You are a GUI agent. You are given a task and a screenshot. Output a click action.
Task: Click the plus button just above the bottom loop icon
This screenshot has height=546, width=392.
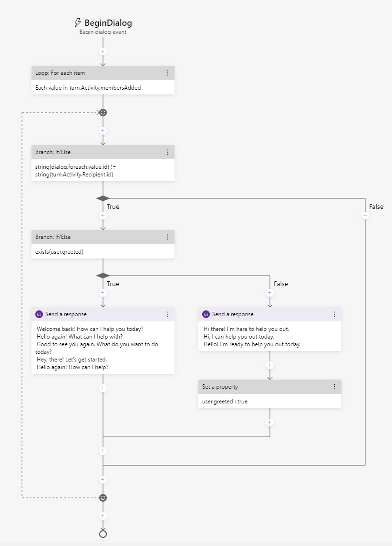click(x=103, y=479)
